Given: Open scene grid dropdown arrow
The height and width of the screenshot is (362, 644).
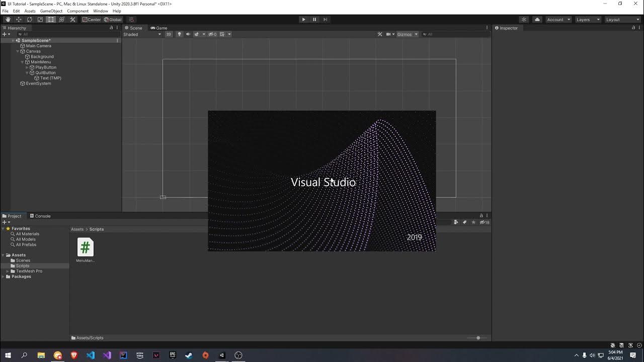Looking at the screenshot, I should [229, 34].
